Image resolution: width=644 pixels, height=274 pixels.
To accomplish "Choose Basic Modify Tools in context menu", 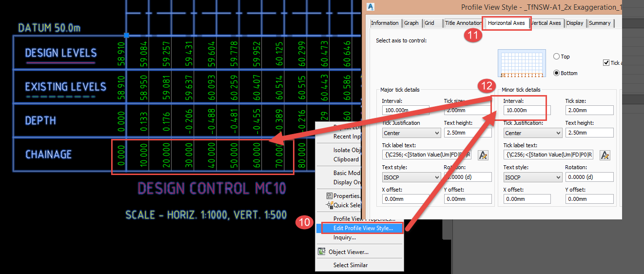I will click(x=347, y=173).
